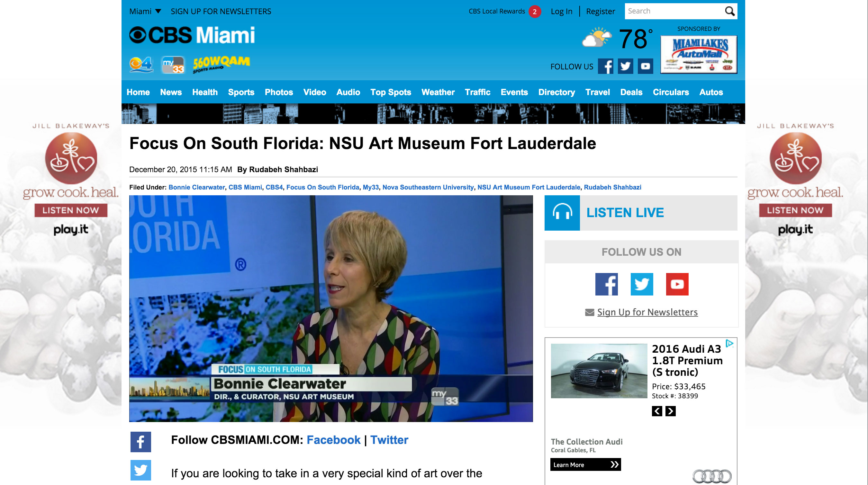Click Learn More in the Audi ad
The width and height of the screenshot is (868, 485).
click(x=586, y=465)
